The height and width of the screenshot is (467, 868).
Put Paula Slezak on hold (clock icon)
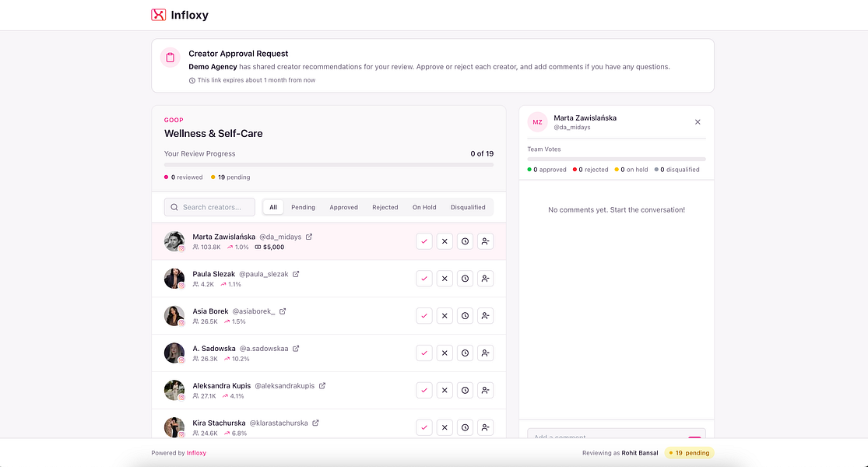pyautogui.click(x=465, y=279)
